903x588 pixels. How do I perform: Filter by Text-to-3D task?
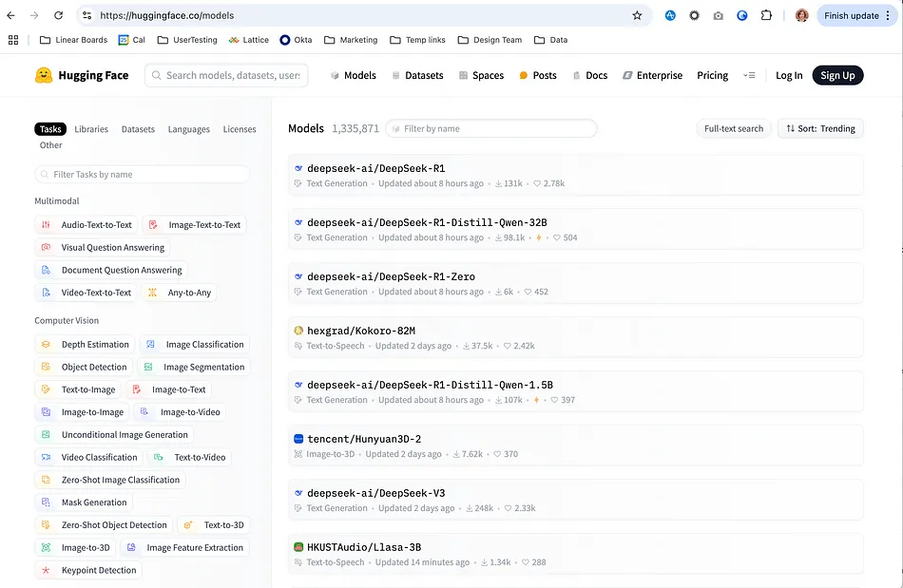pyautogui.click(x=214, y=524)
